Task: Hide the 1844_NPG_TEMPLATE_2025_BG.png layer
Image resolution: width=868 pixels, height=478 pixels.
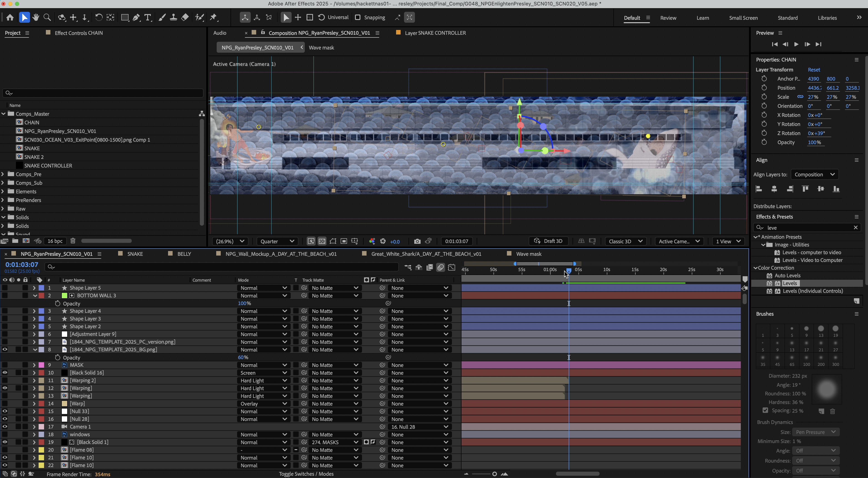Action: coord(5,349)
